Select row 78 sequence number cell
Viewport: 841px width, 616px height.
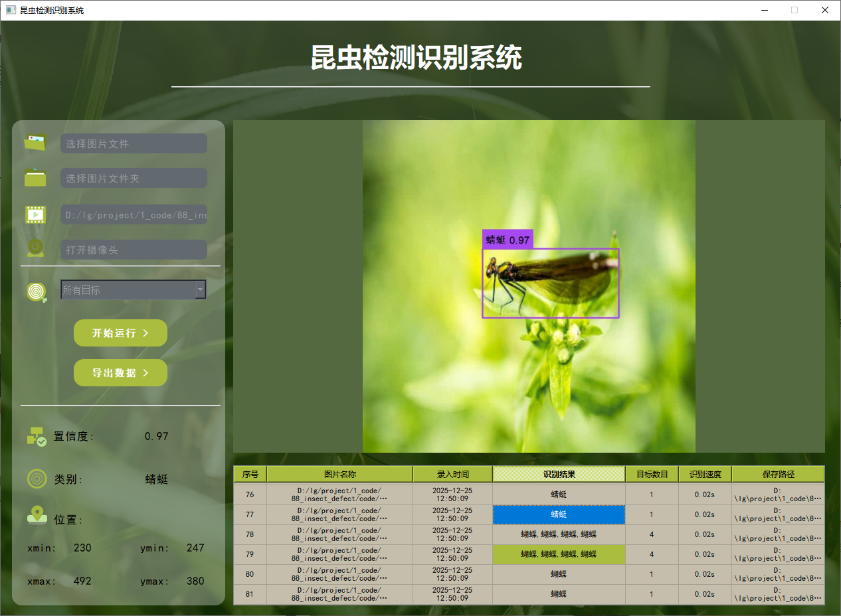coord(250,534)
